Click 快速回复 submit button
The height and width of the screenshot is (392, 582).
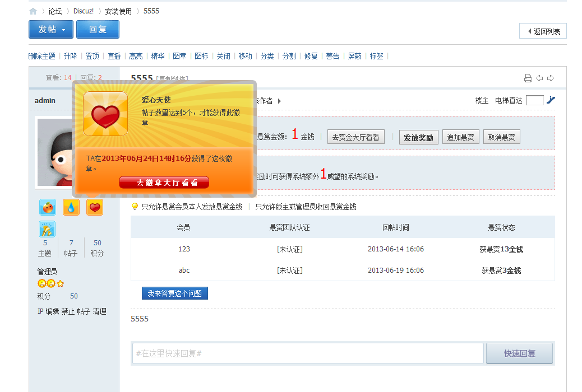[519, 353]
